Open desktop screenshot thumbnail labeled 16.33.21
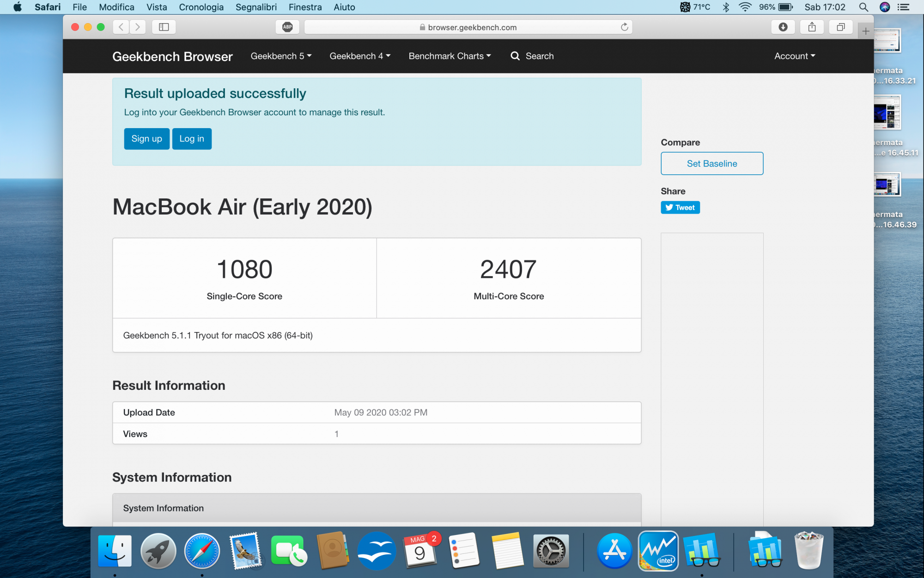Screen dimensions: 924x578 [887, 40]
